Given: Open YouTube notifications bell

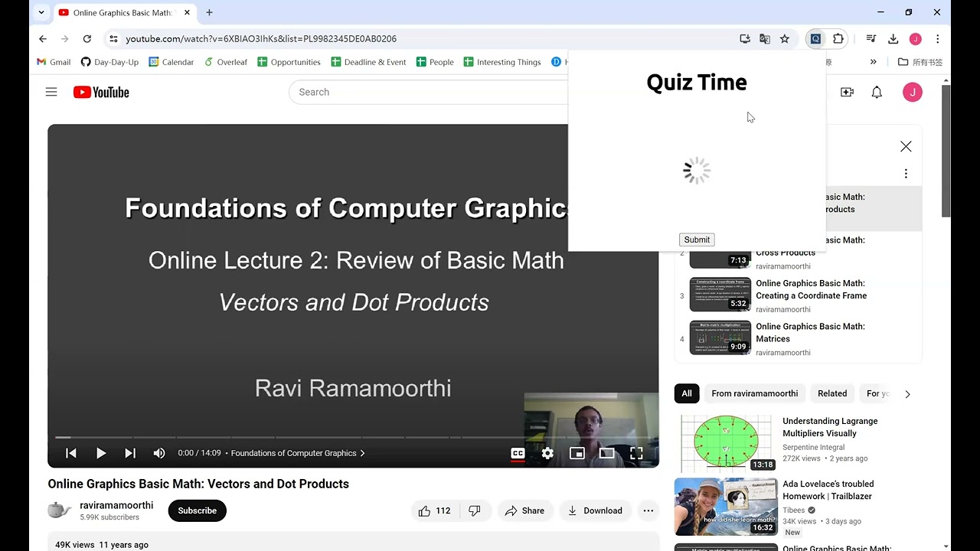Looking at the screenshot, I should click(x=877, y=92).
